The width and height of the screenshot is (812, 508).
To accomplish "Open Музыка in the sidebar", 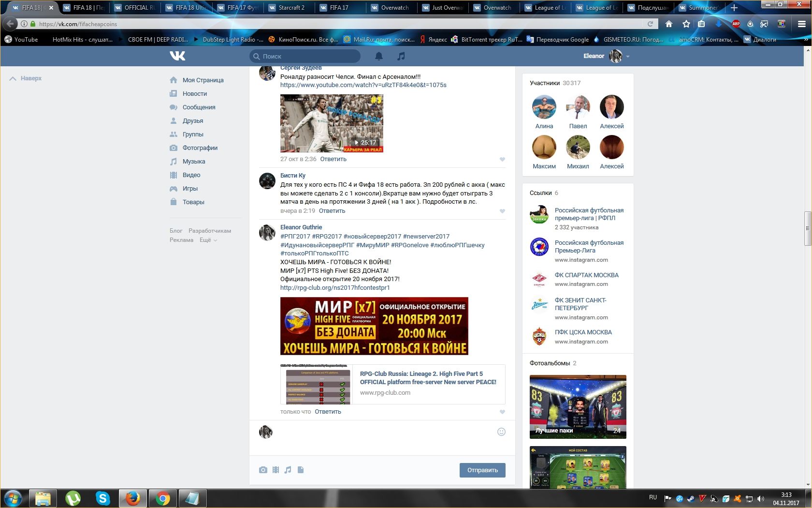I will (x=194, y=162).
